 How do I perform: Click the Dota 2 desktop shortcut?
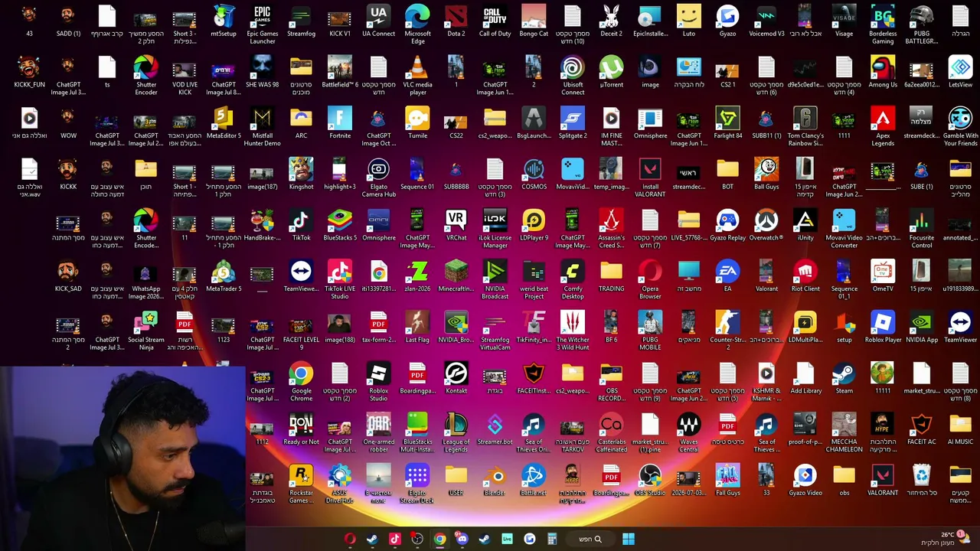click(456, 21)
